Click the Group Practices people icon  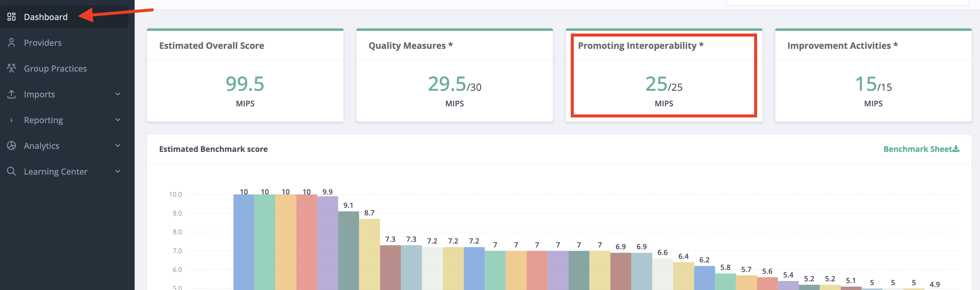pos(11,68)
